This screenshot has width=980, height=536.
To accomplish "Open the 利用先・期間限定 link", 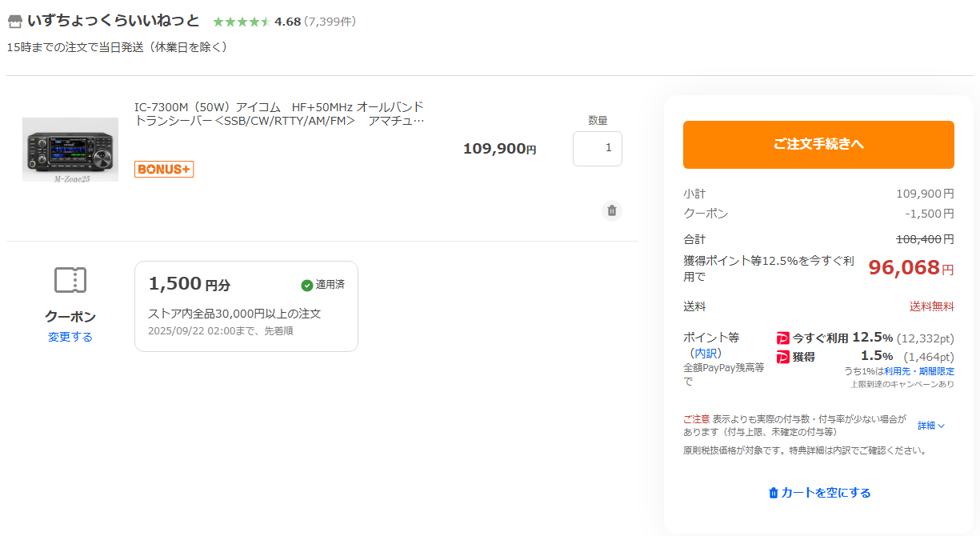I will point(919,371).
